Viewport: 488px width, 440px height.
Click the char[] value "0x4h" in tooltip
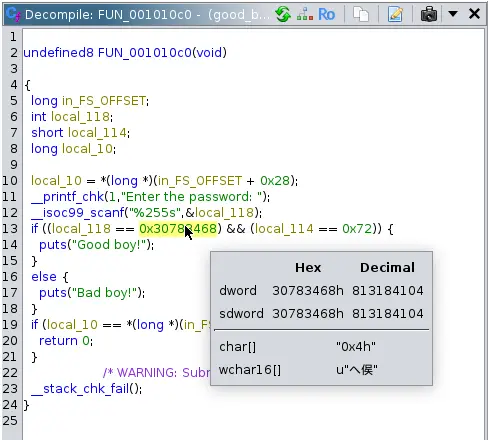[x=356, y=347]
